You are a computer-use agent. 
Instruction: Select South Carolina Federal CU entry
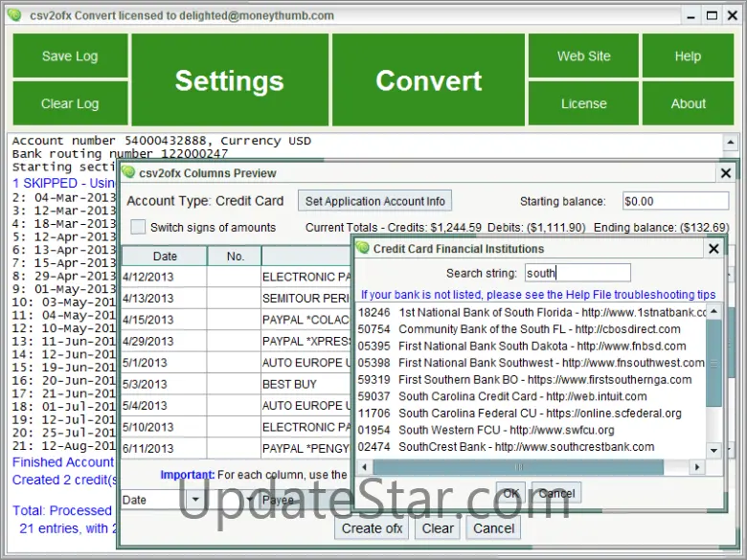pyautogui.click(x=531, y=414)
